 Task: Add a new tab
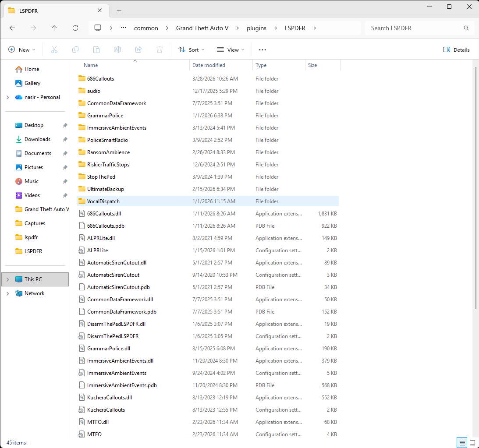[119, 11]
